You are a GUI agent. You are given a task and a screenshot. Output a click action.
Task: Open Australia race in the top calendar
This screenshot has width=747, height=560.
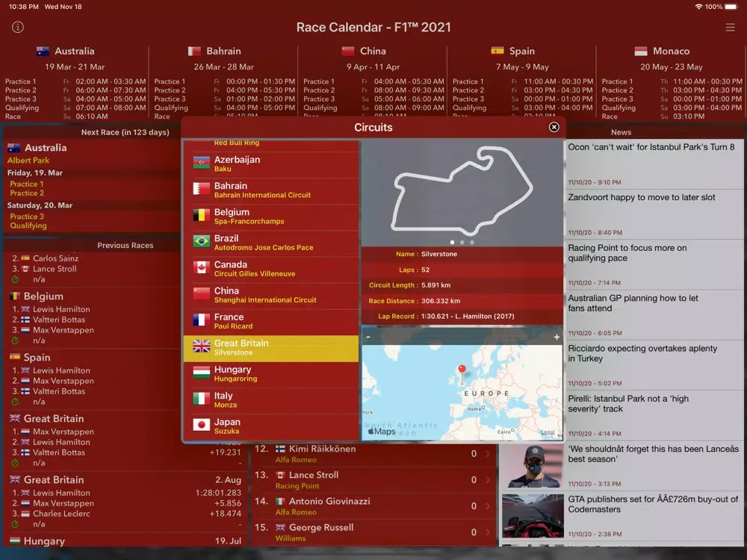pyautogui.click(x=75, y=84)
